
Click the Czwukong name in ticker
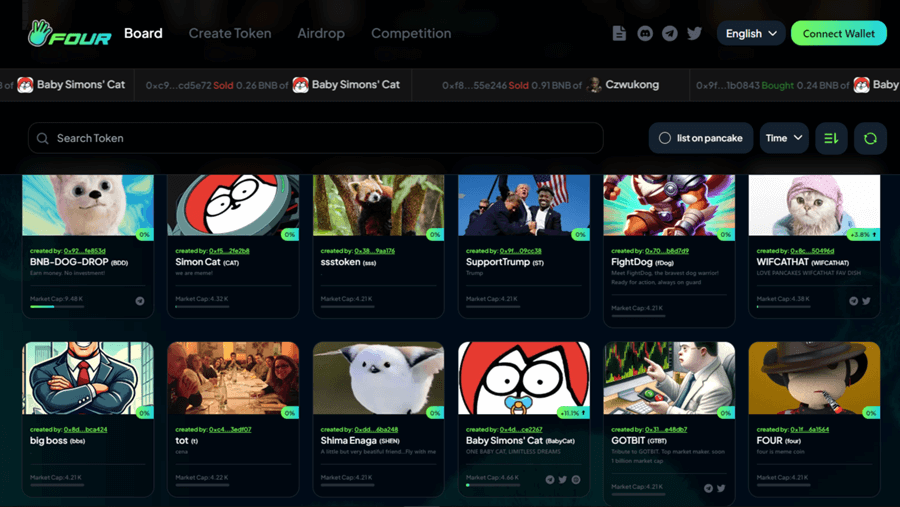[x=632, y=85]
